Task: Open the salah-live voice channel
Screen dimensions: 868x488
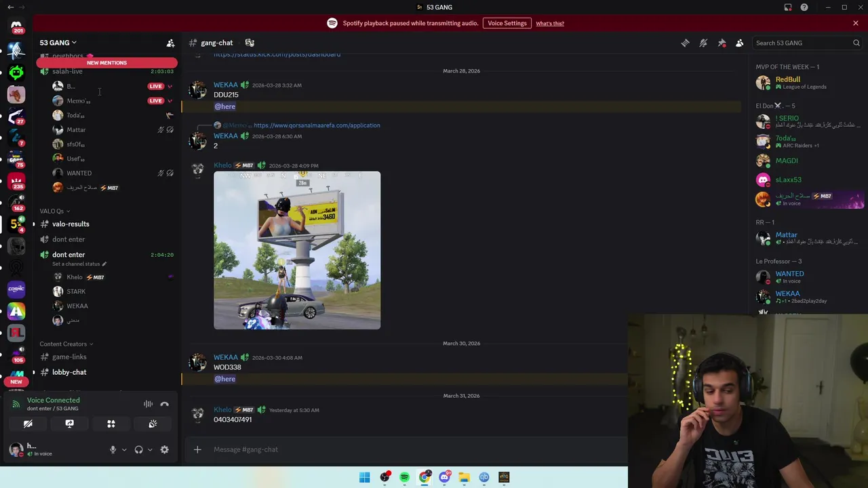Action: [67, 72]
